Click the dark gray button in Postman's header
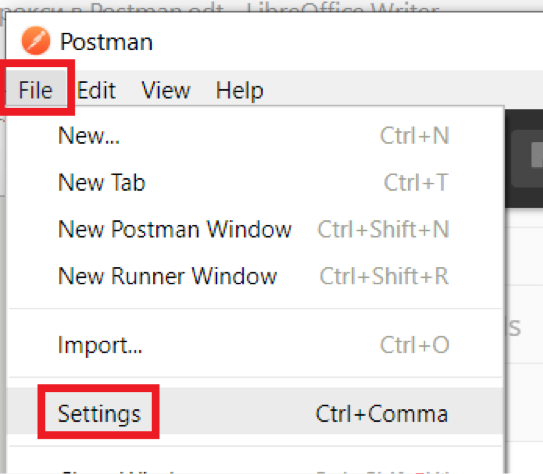The width and height of the screenshot is (543, 474). point(527,159)
